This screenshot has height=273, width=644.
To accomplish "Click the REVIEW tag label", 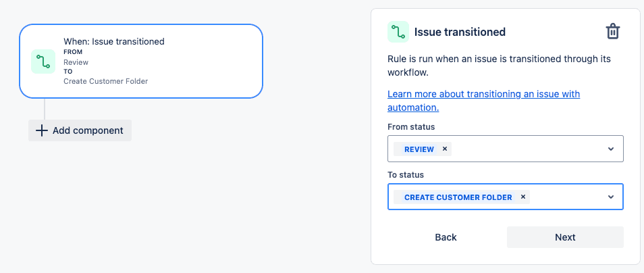I will pyautogui.click(x=419, y=149).
